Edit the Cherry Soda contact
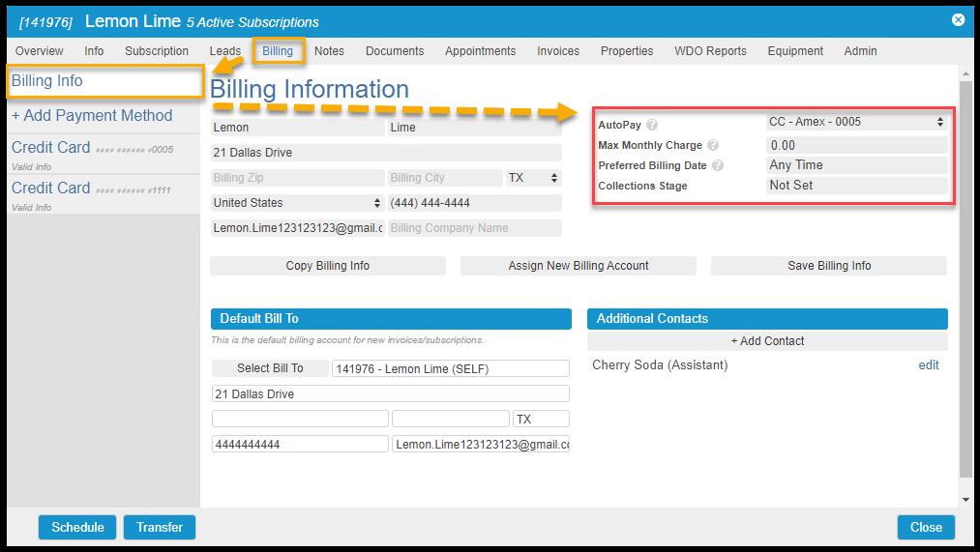This screenshot has width=980, height=552. tap(928, 365)
